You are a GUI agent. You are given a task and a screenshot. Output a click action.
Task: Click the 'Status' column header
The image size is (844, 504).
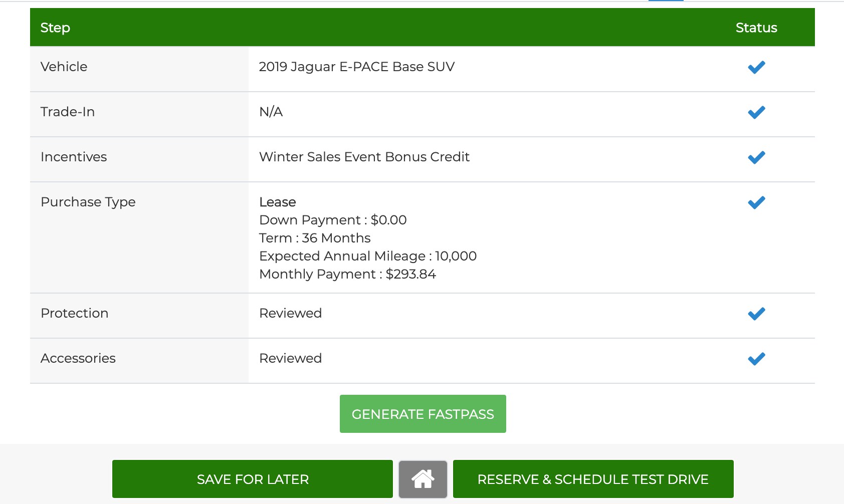pos(756,28)
